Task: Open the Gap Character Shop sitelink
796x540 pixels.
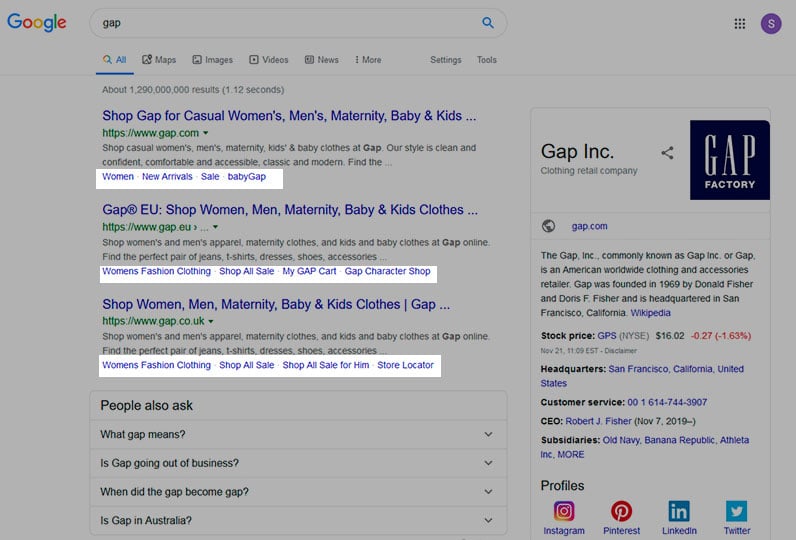Action: 387,271
